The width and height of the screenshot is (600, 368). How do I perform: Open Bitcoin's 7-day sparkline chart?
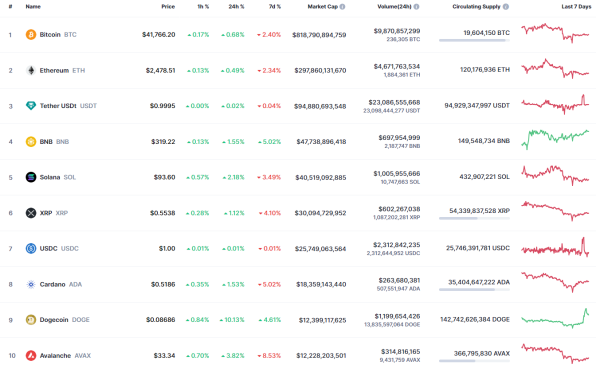point(555,33)
